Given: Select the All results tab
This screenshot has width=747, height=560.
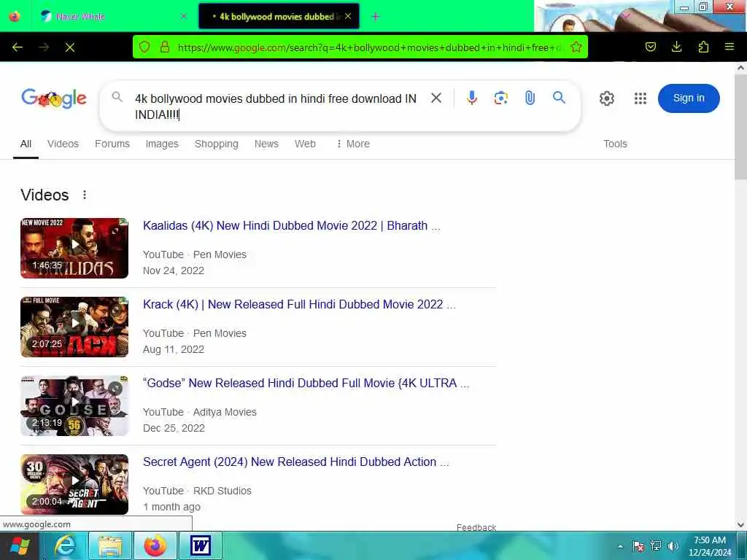Looking at the screenshot, I should click(26, 144).
